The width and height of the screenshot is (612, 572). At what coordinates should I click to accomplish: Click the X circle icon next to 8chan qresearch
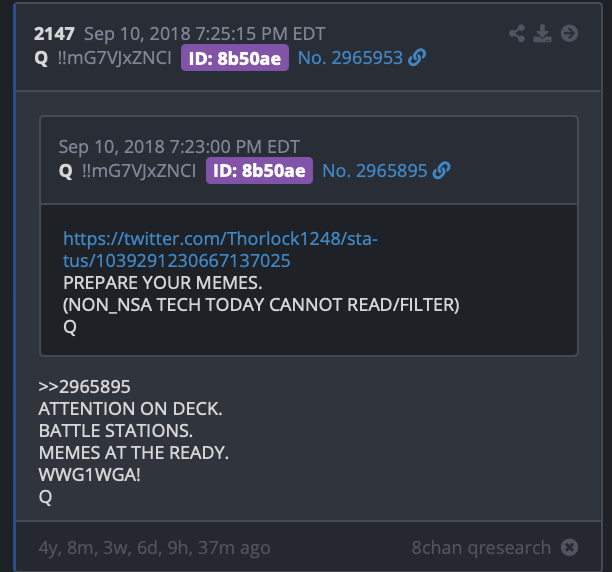(x=569, y=547)
